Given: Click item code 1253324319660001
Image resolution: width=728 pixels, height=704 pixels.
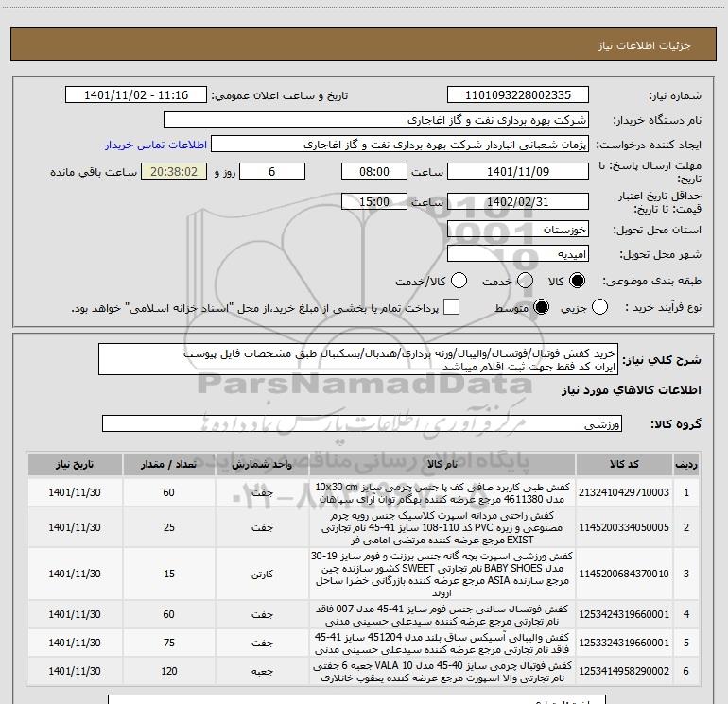Looking at the screenshot, I should tap(624, 643).
